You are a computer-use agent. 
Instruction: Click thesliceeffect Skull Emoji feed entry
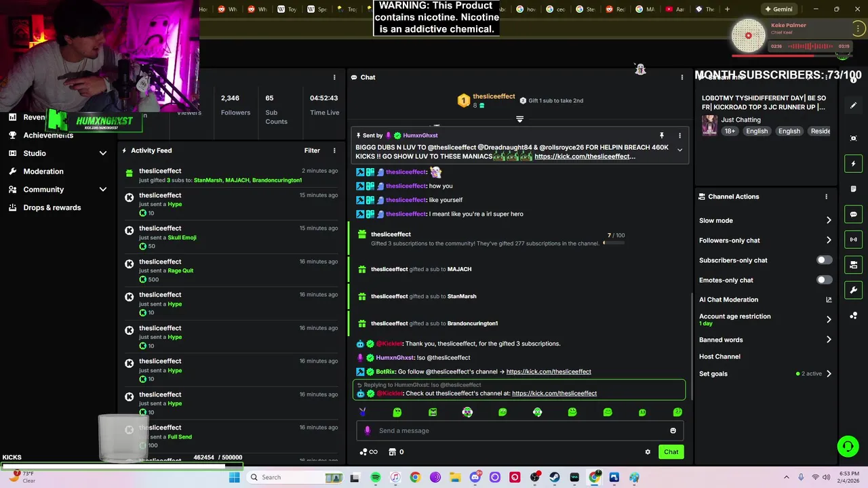click(x=231, y=237)
